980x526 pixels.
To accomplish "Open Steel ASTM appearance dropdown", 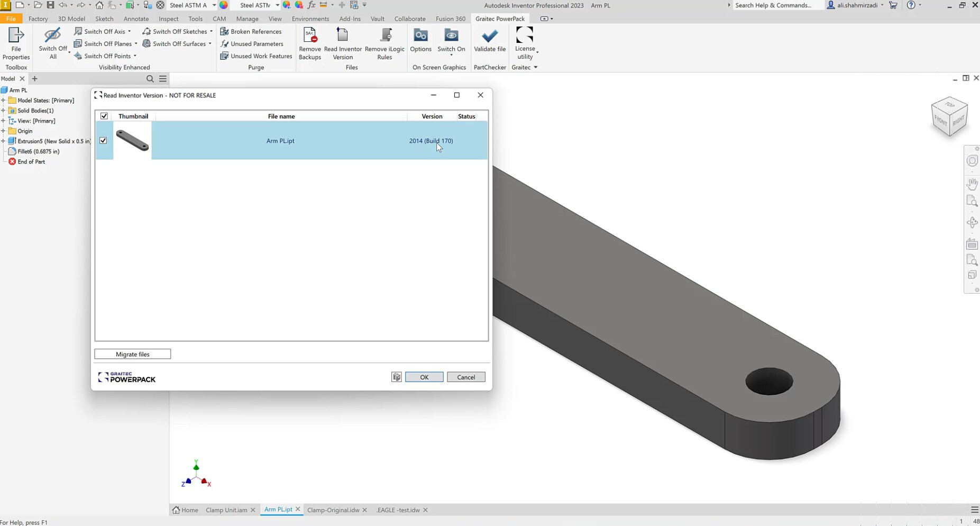I will 277,5.
